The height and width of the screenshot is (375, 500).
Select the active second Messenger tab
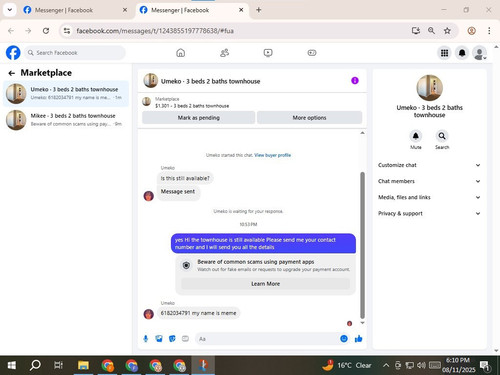[x=192, y=10]
